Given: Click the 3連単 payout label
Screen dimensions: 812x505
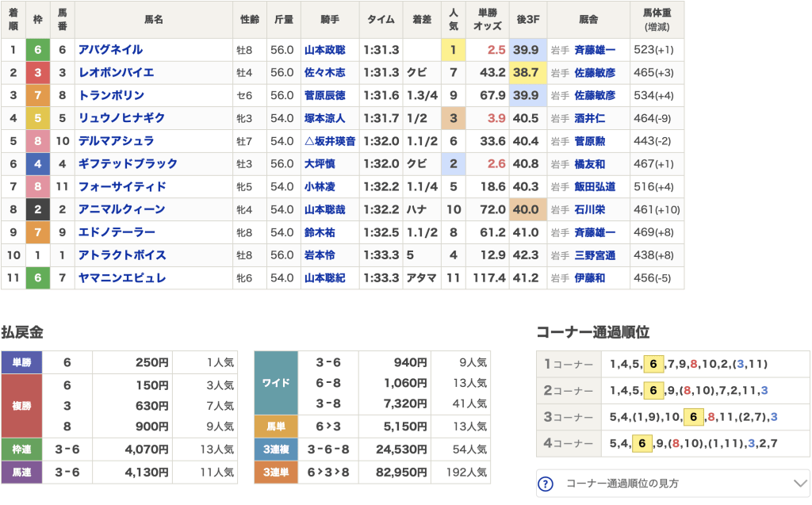Looking at the screenshot, I should [x=276, y=472].
